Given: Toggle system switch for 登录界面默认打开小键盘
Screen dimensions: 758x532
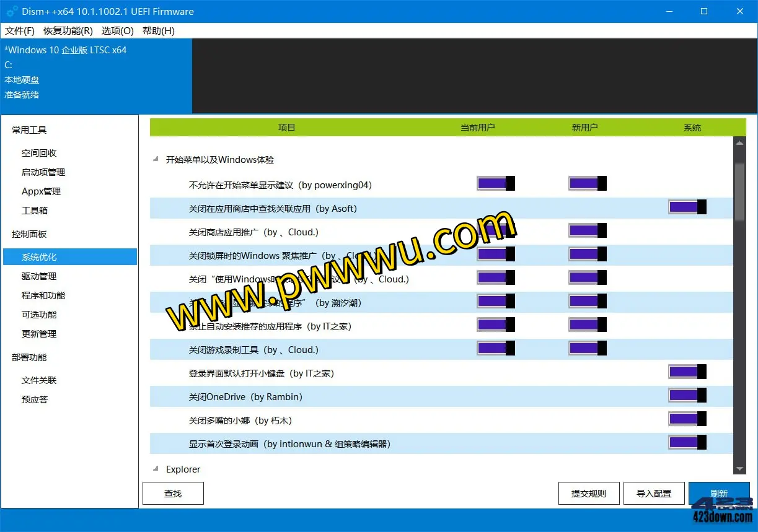Looking at the screenshot, I should (687, 372).
